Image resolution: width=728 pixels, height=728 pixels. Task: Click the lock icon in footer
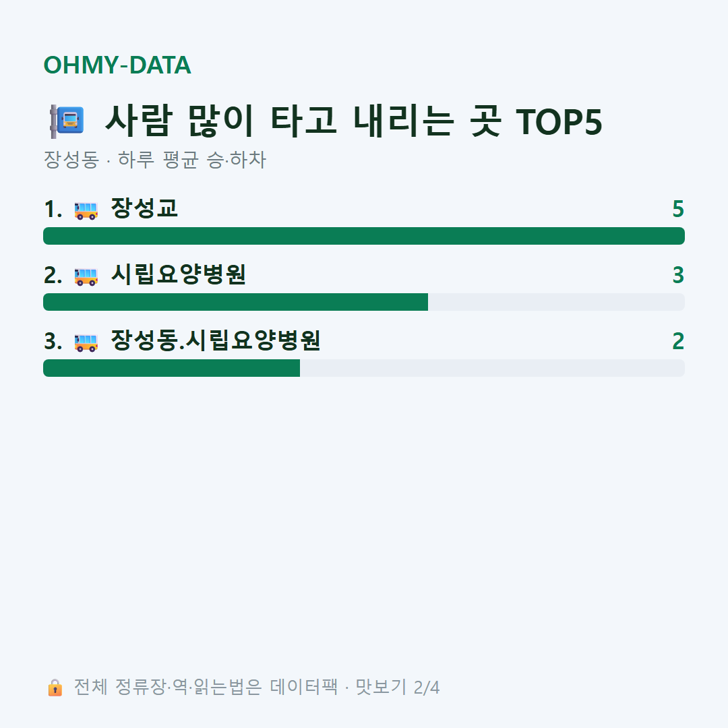click(x=55, y=687)
